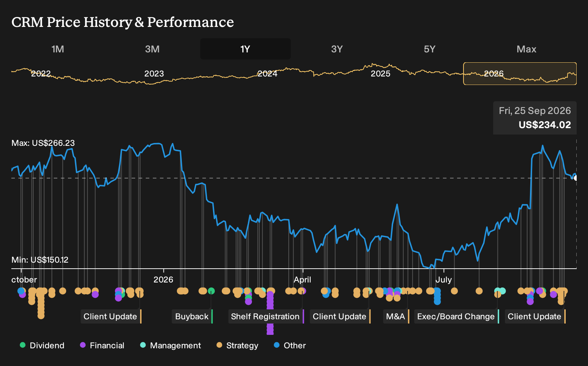Toggle the Strategy legend filter
This screenshot has width=588, height=366.
(237, 345)
